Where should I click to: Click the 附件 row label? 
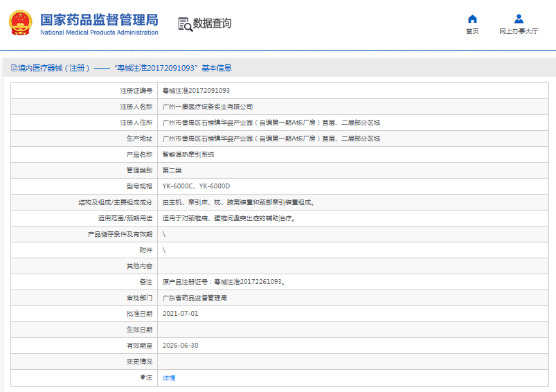[x=145, y=250]
